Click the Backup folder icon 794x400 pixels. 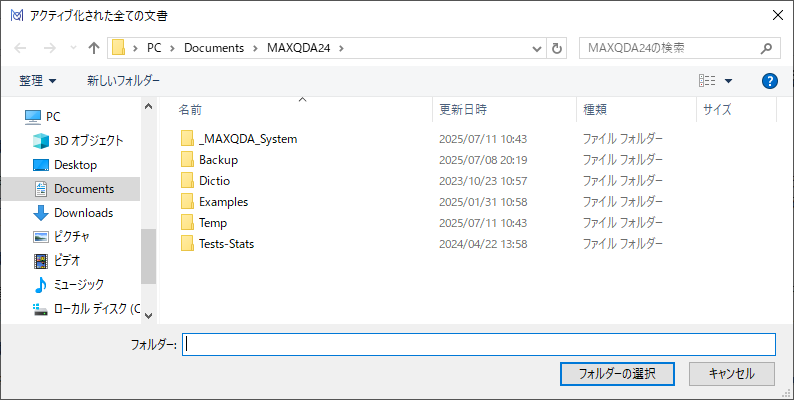click(x=187, y=159)
